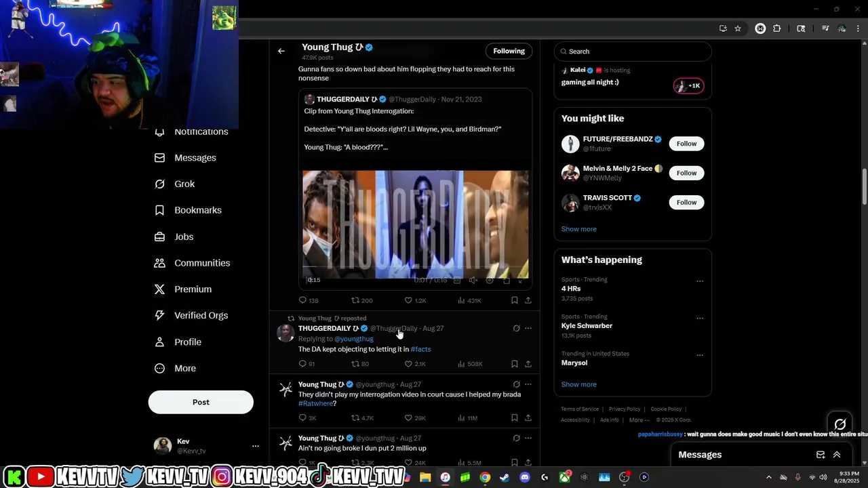This screenshot has height=488, width=868.
Task: Click the @youngthug reply mention link
Action: click(354, 339)
